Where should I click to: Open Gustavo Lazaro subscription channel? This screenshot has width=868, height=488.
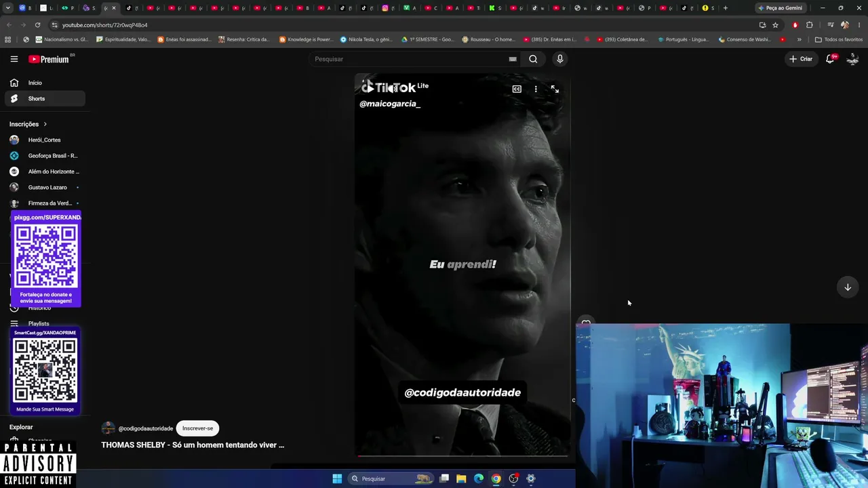(45, 187)
